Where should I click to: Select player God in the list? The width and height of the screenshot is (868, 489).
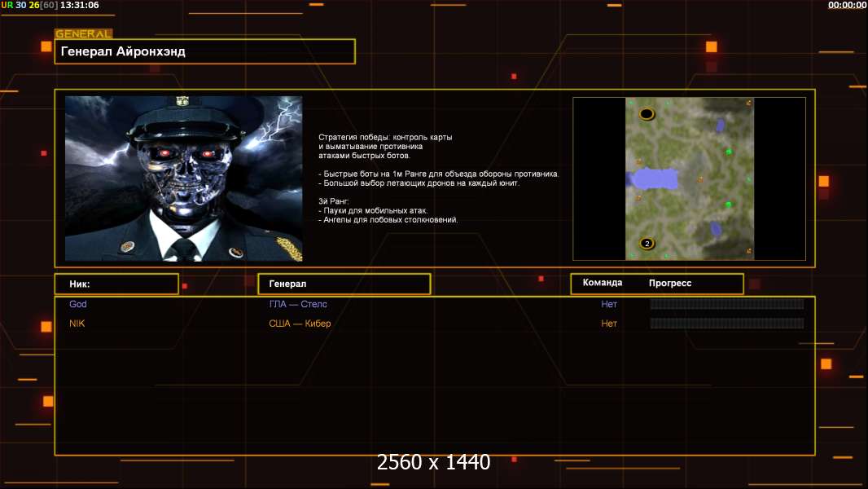(x=78, y=304)
